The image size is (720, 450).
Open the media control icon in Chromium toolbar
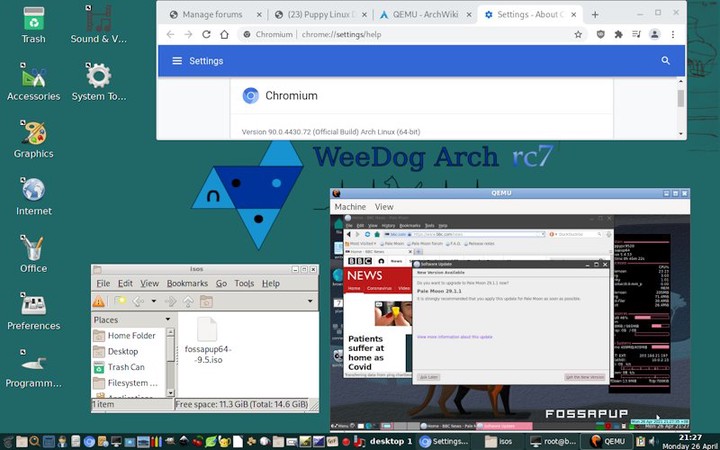point(636,34)
